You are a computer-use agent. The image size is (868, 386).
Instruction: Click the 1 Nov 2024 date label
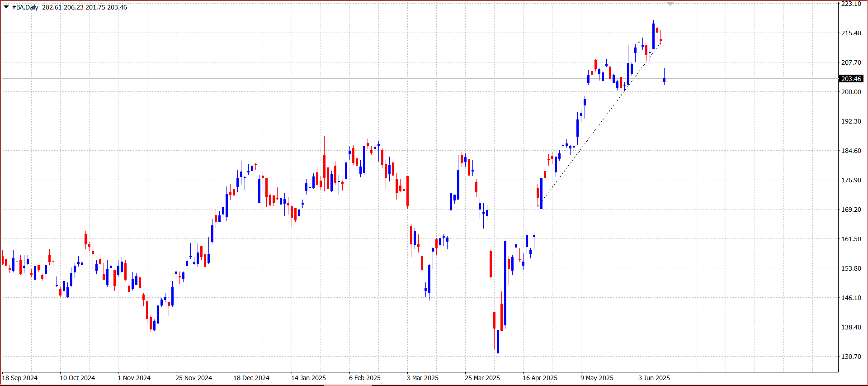[x=134, y=378]
